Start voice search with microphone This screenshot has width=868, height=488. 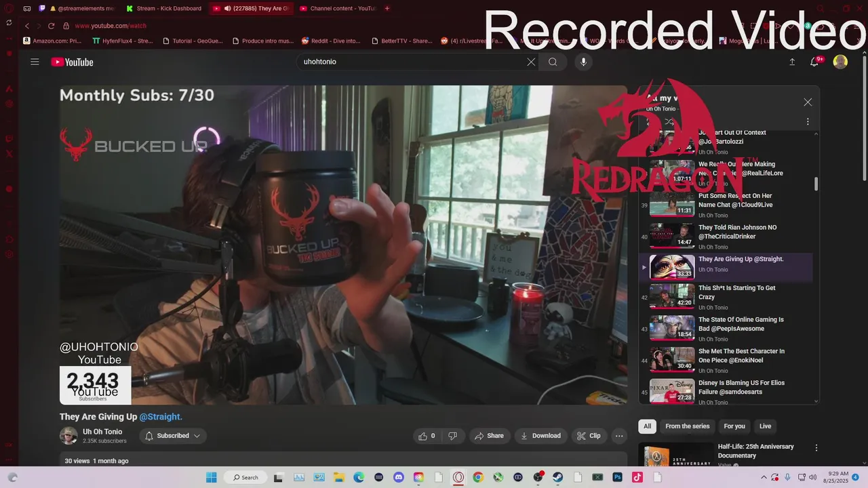583,62
